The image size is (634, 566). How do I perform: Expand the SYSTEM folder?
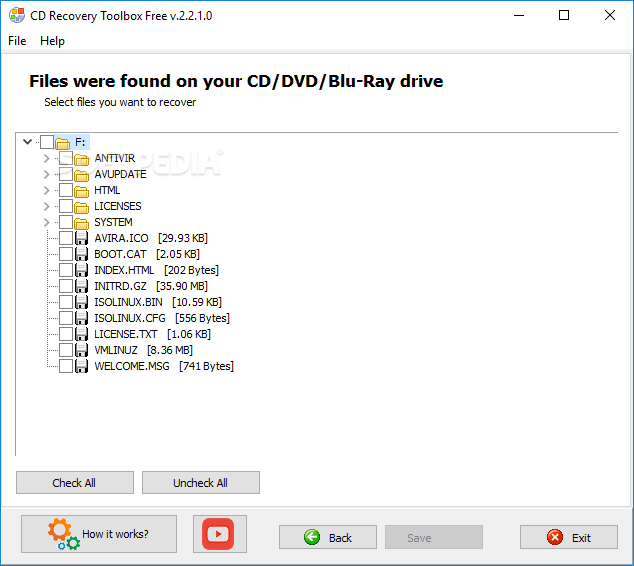[46, 222]
